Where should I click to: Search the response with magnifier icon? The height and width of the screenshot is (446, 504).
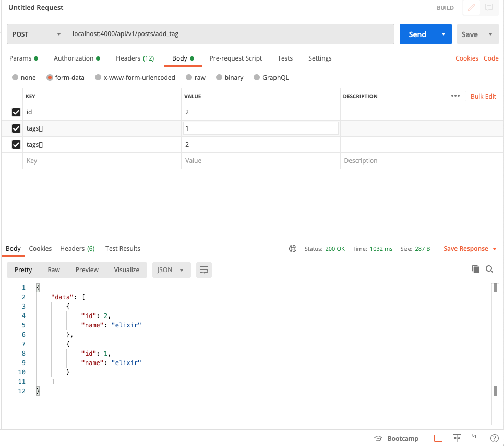click(489, 269)
